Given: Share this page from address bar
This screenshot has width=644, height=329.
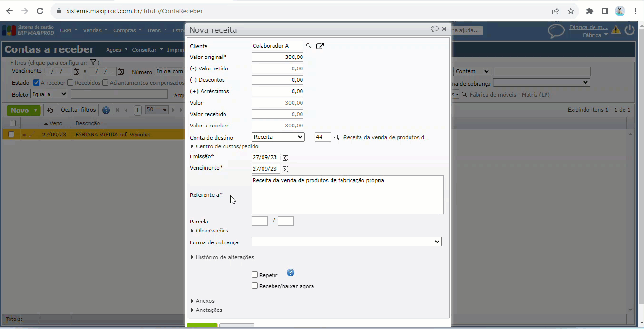Looking at the screenshot, I should click(556, 11).
